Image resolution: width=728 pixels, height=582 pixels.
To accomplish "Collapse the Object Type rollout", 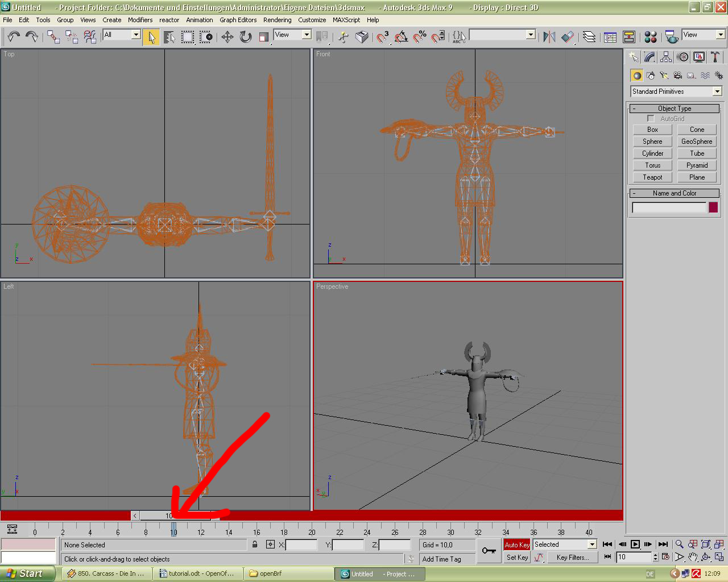I will [x=675, y=109].
